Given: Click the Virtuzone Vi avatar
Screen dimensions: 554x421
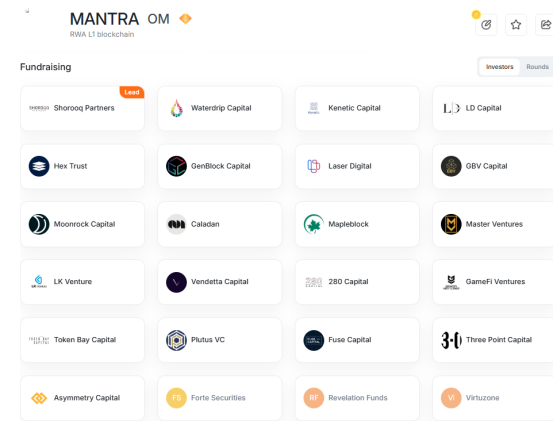Looking at the screenshot, I should [451, 398].
